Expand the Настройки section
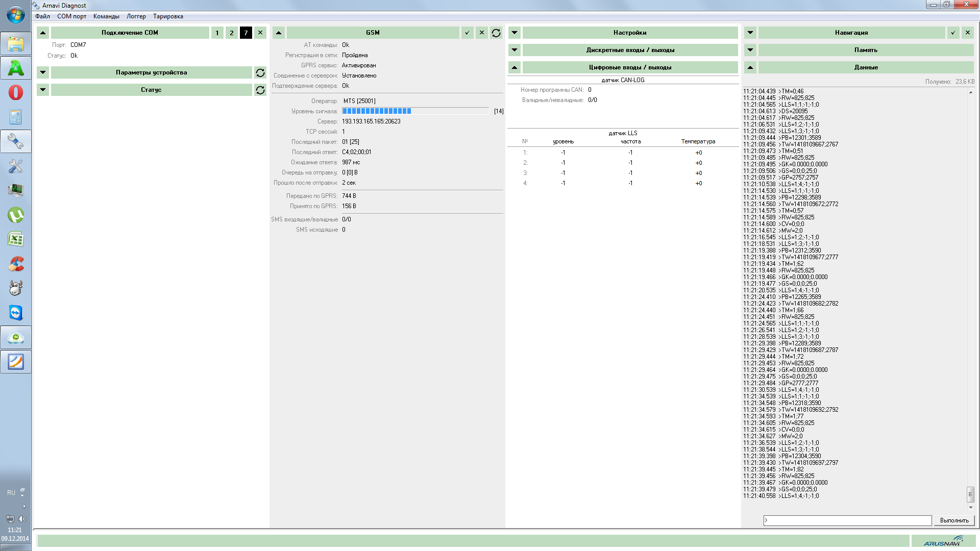This screenshot has height=551, width=980. 514,33
